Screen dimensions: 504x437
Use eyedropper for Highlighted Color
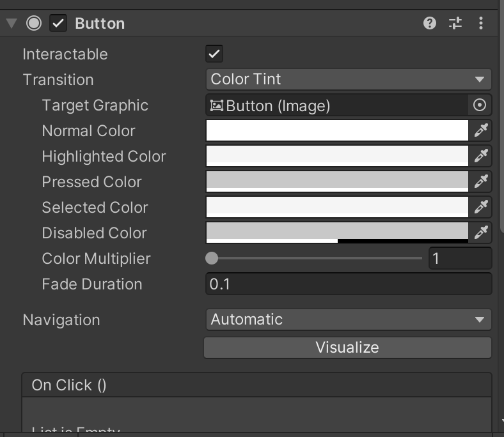[481, 157]
